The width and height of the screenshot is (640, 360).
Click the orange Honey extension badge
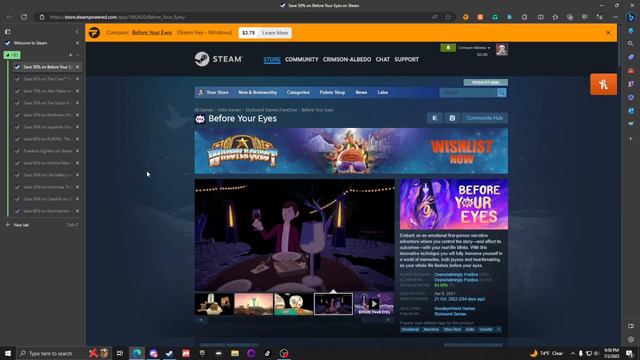(x=603, y=84)
